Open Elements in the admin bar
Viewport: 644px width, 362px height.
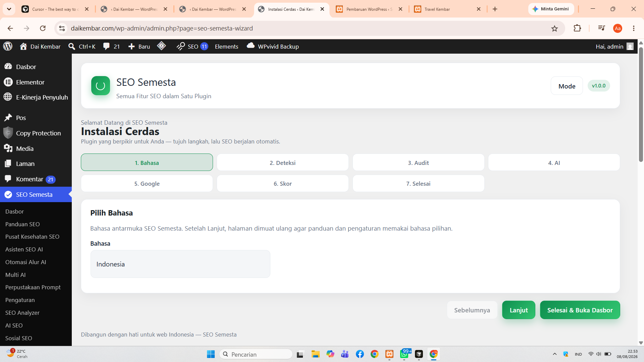[226, 46]
